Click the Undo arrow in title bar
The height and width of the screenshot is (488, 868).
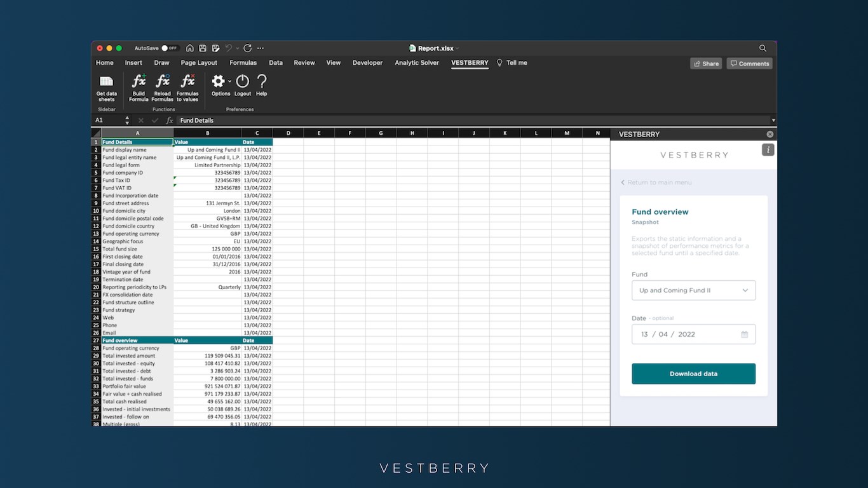pyautogui.click(x=229, y=48)
